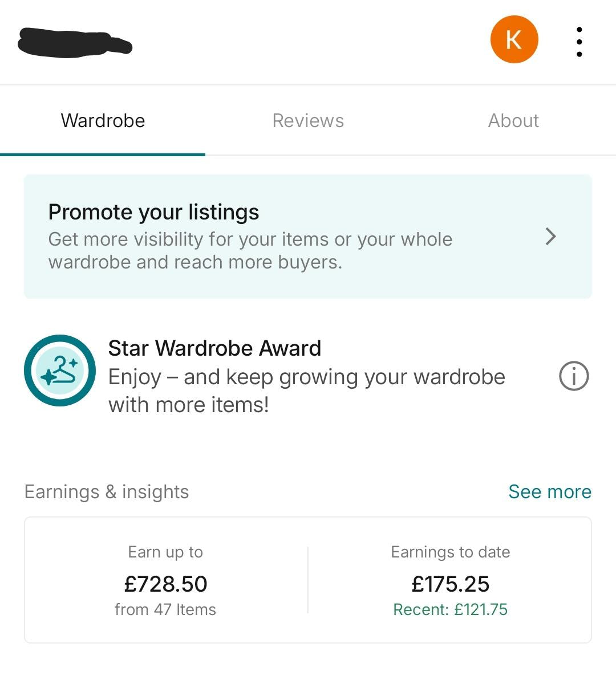Expand Promote your listings chevron arrow
This screenshot has width=616, height=692.
(x=550, y=237)
